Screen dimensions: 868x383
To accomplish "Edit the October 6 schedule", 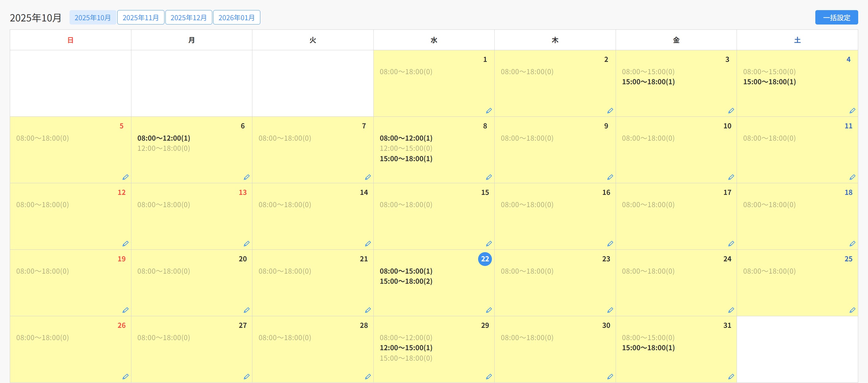I will tap(246, 177).
